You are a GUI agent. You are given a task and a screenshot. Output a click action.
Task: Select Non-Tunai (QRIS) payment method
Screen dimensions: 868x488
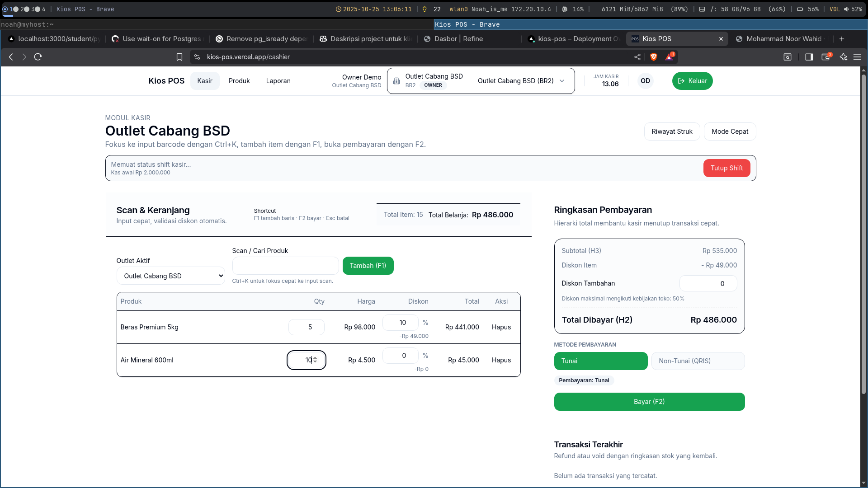click(698, 361)
